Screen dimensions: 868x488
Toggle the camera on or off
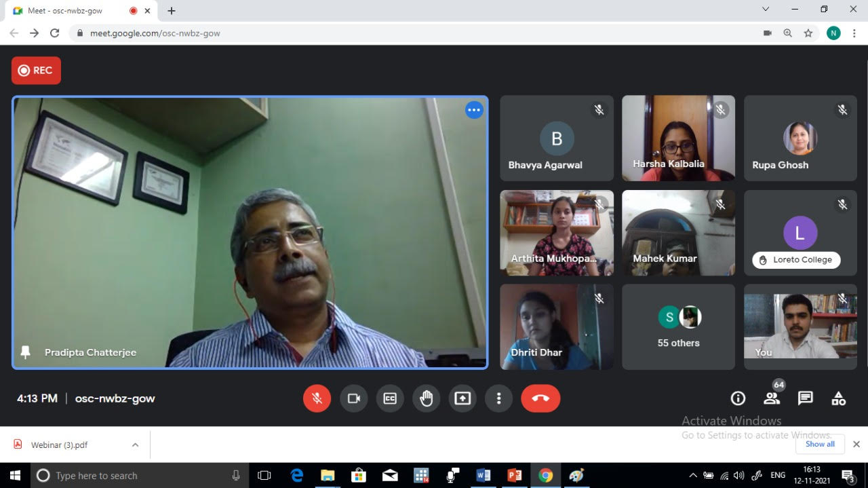(353, 398)
